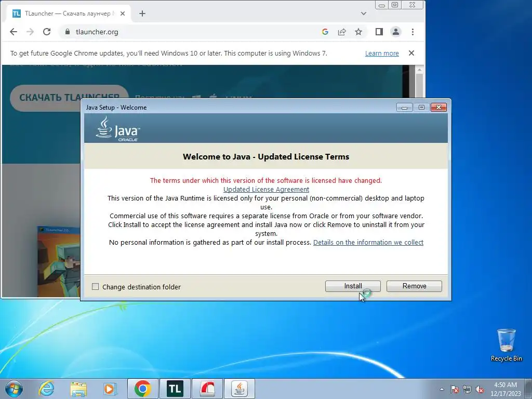Minimize the Chrome window
Screen dimensions: 532x399
point(382,5)
